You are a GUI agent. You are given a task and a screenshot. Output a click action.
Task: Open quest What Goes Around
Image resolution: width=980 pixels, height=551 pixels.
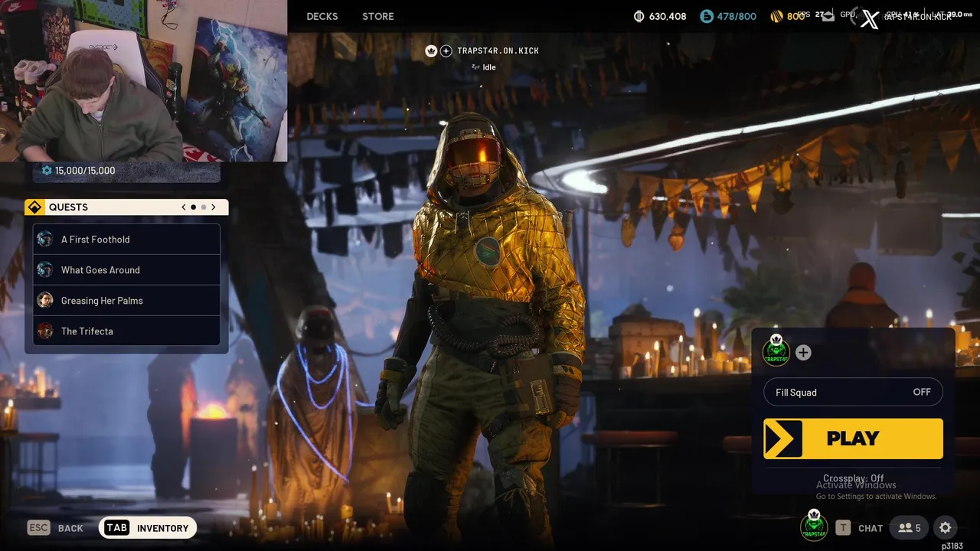click(x=126, y=270)
